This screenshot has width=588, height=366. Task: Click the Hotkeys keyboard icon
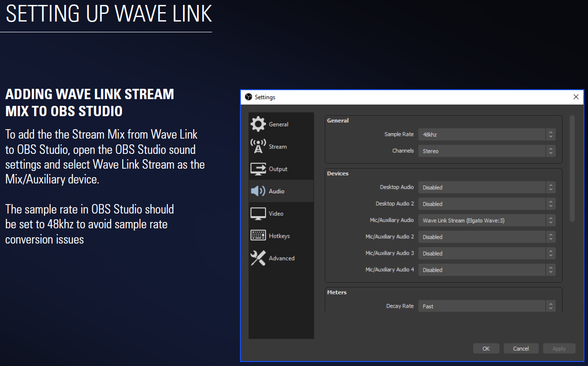[258, 235]
